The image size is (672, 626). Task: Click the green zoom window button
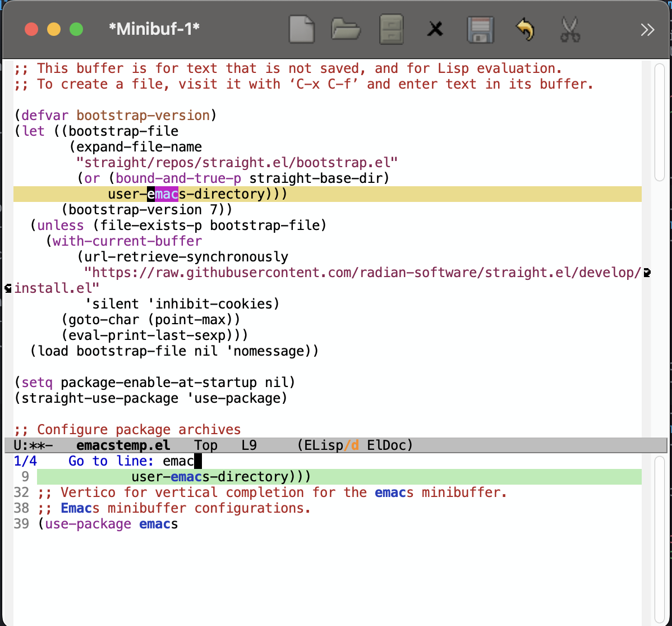(76, 29)
